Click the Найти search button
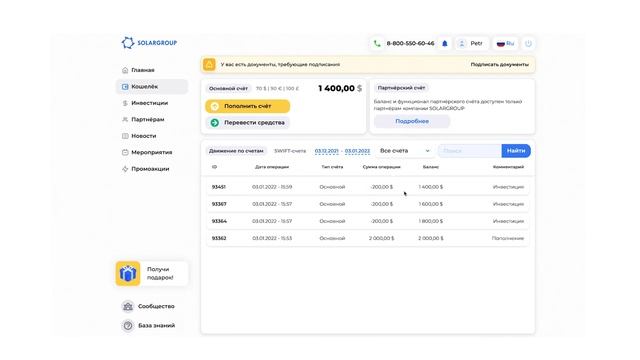Viewport: 640px width, 360px height. pyautogui.click(x=516, y=151)
